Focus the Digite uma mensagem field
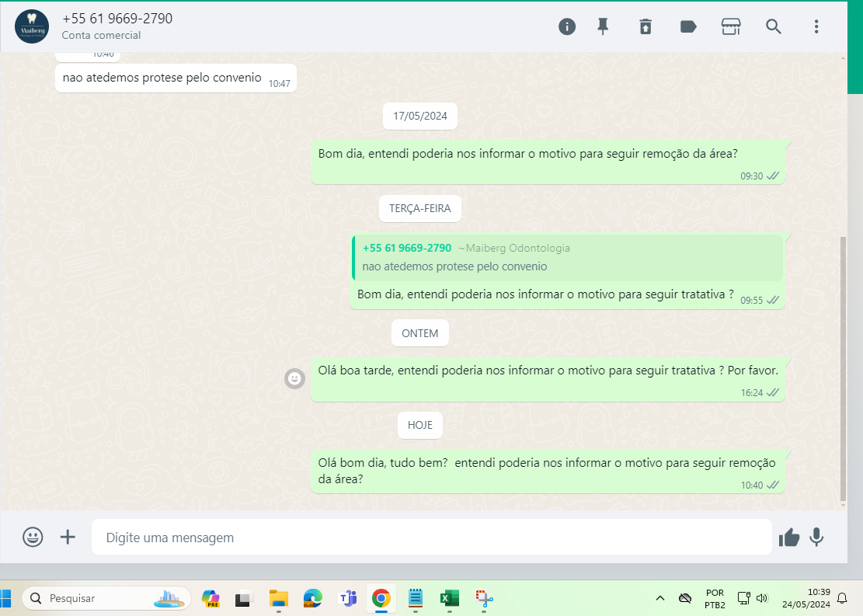 pos(431,537)
